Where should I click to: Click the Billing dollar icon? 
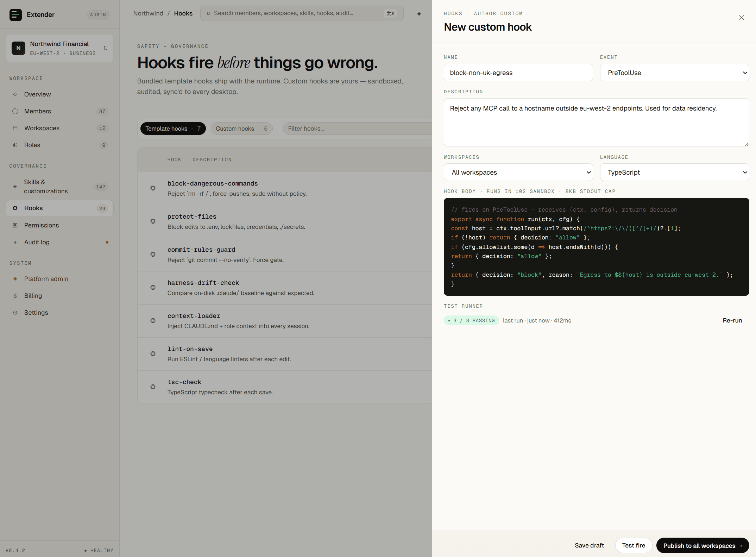[15, 296]
